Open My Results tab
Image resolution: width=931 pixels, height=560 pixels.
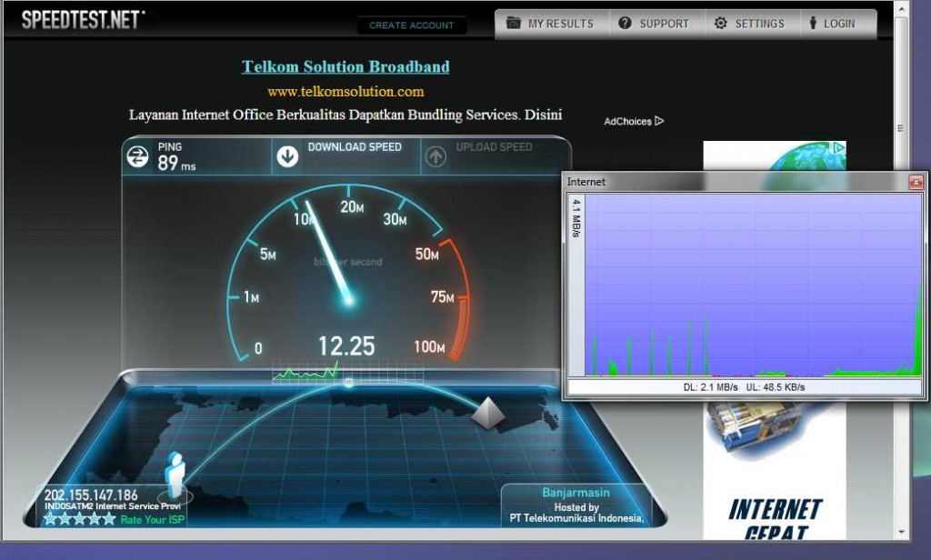(552, 24)
